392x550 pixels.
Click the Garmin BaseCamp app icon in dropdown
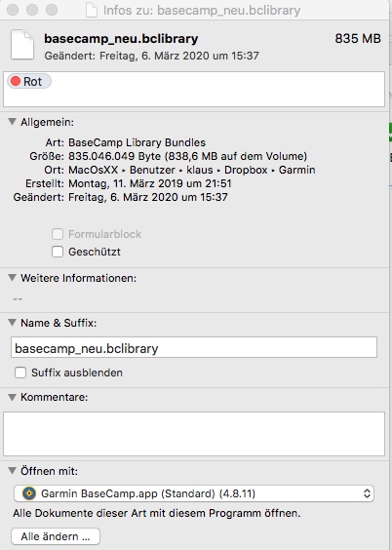point(29,493)
